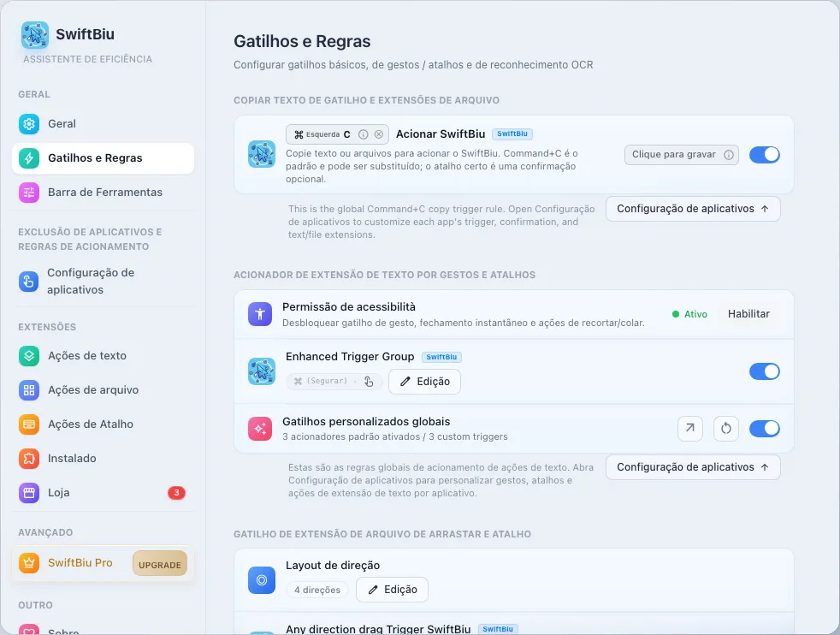This screenshot has height=635, width=840.
Task: Click the Clique para gravar recorder
Action: (x=682, y=155)
